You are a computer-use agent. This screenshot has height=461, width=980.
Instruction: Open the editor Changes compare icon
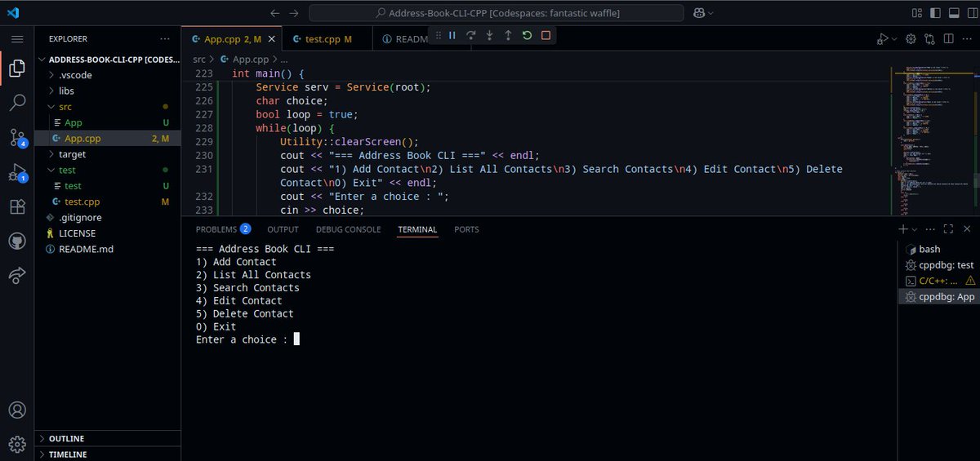pos(929,38)
